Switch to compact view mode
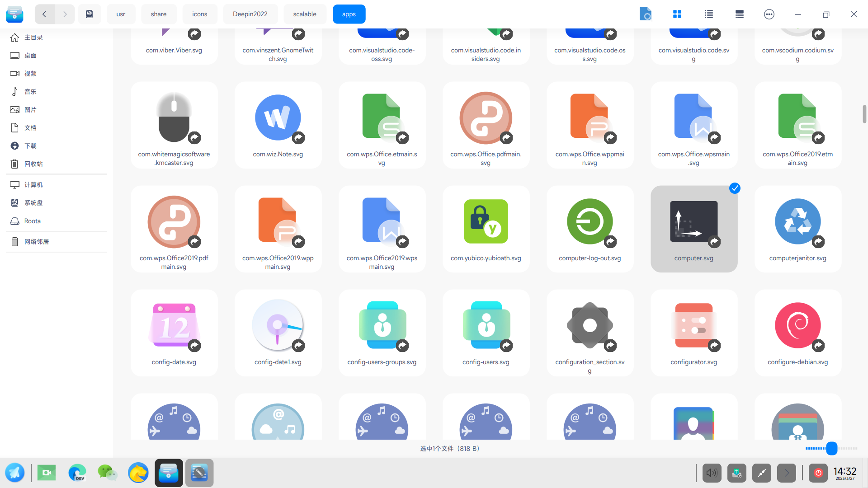 [740, 14]
